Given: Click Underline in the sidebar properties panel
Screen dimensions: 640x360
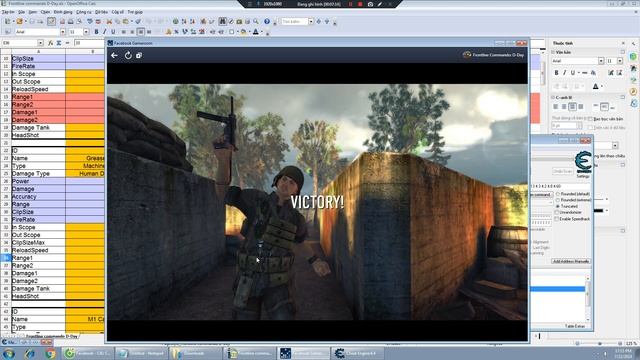Looking at the screenshot, I should [x=573, y=73].
